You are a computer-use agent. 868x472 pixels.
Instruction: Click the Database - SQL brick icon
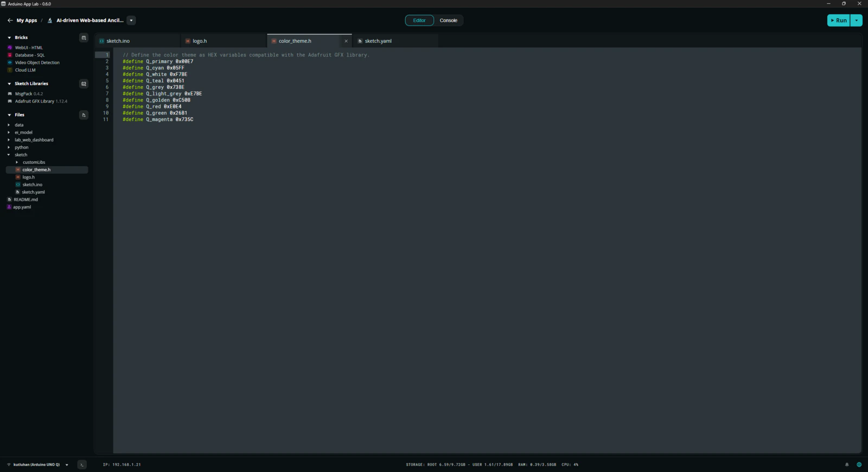(10, 55)
